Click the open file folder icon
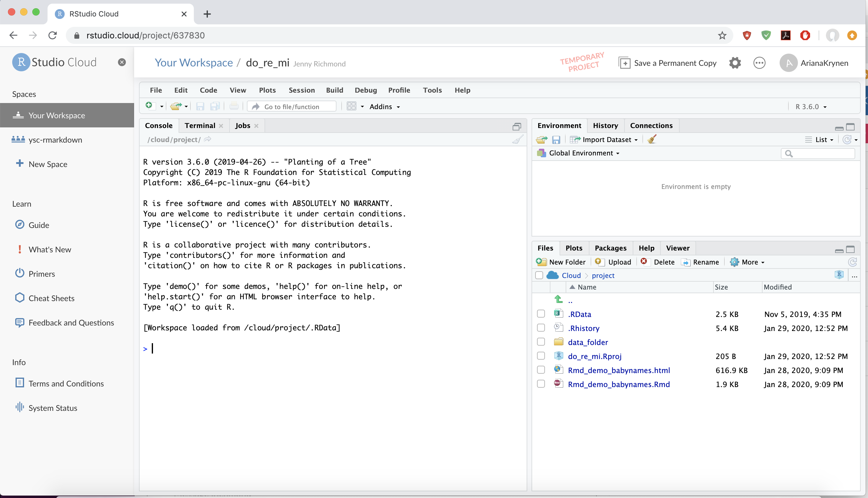Viewport: 868px width, 498px height. 176,106
